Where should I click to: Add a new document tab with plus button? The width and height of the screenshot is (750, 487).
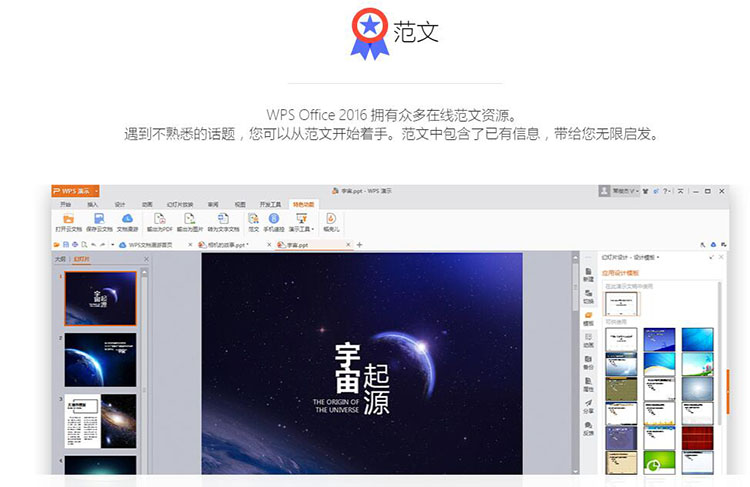click(360, 244)
